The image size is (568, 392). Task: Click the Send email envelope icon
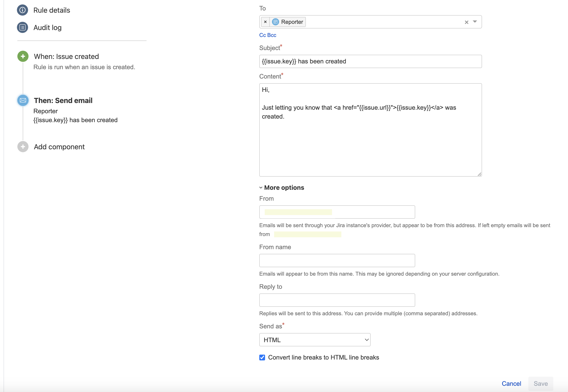tap(23, 101)
